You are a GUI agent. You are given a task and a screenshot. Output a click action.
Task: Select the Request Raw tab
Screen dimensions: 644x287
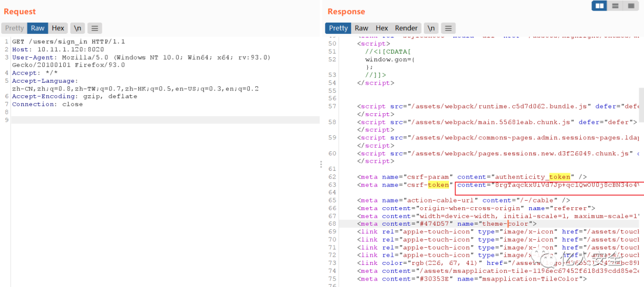click(x=38, y=29)
